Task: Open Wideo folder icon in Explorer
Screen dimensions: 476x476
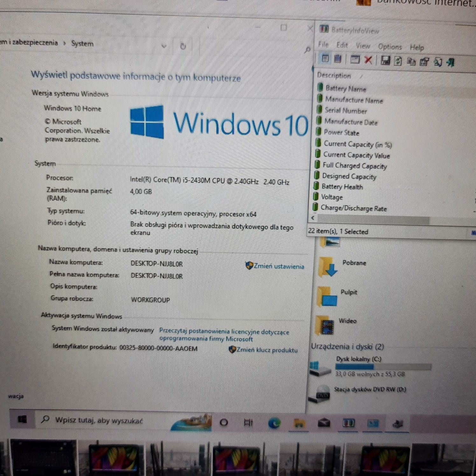Action: [325, 325]
